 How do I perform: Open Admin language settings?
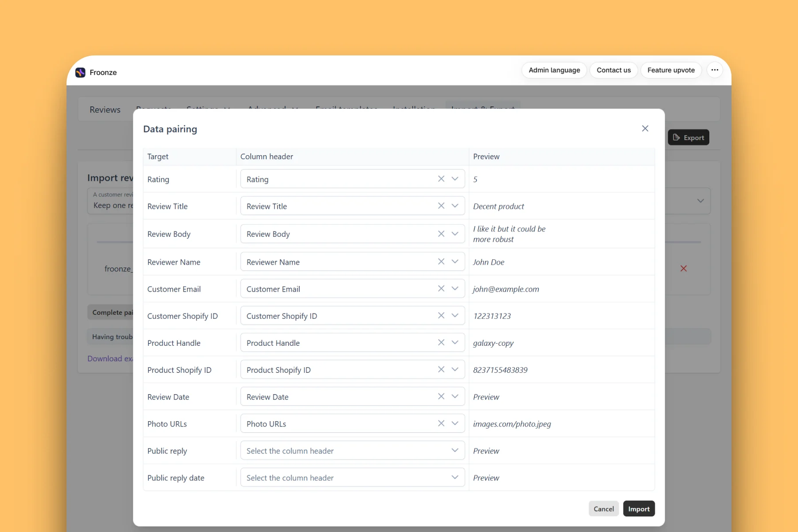554,70
